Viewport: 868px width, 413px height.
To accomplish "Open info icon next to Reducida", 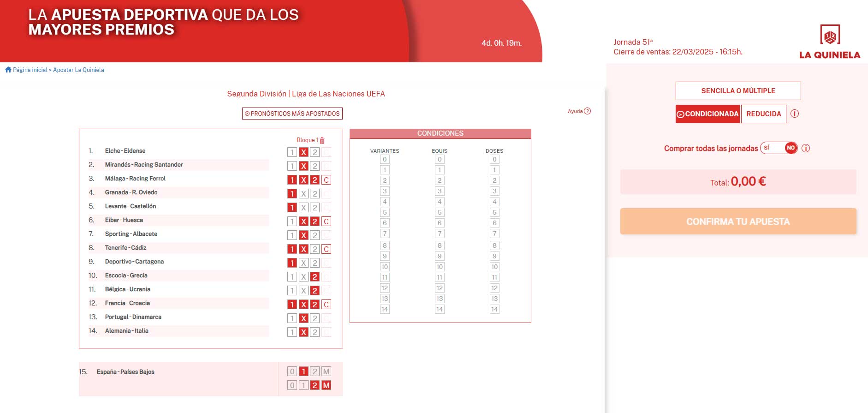I will (x=795, y=114).
